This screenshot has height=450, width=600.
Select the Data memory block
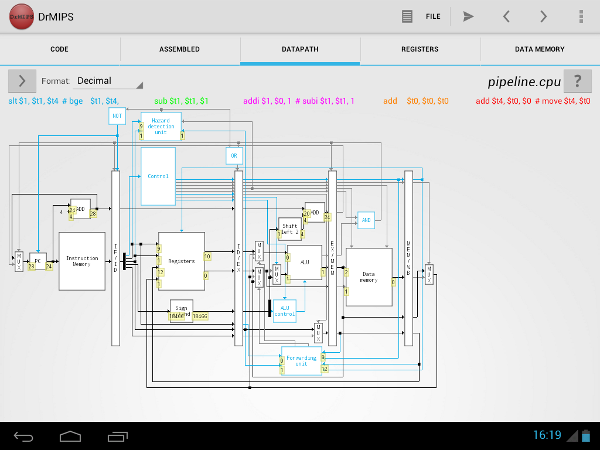369,276
